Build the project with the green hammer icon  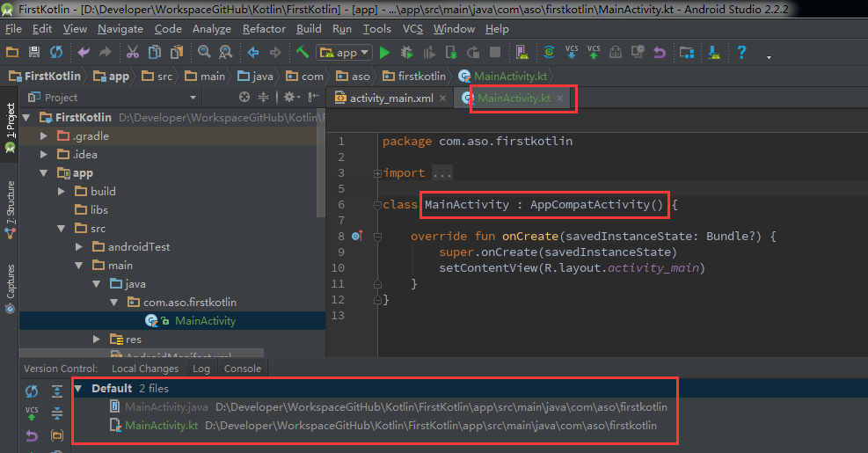click(x=303, y=53)
